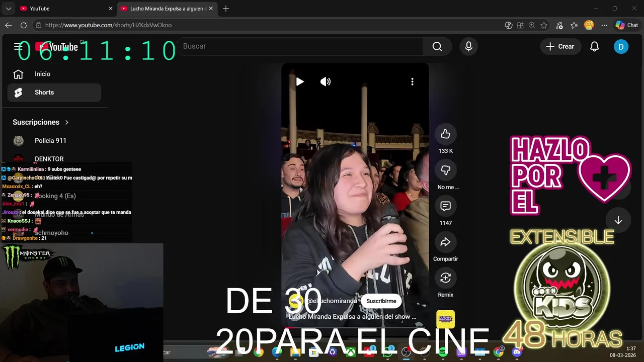The image size is (644, 362).
Task: Expand the Suscripciones section
Action: 41,122
